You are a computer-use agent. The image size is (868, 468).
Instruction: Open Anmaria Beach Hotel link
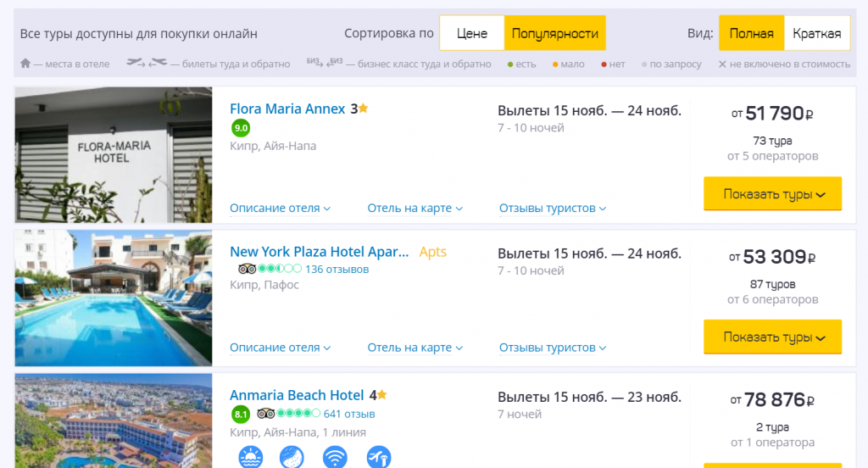[297, 395]
